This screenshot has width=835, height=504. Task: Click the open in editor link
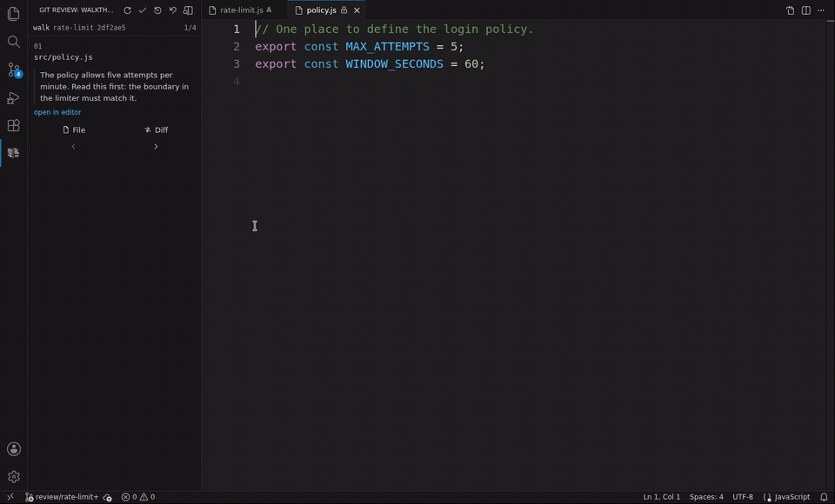57,112
